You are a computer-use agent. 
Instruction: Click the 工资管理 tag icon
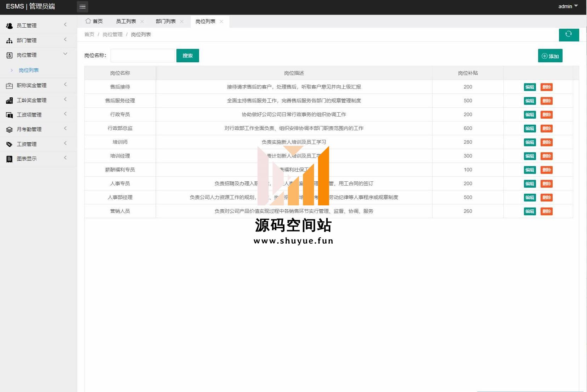click(10, 144)
